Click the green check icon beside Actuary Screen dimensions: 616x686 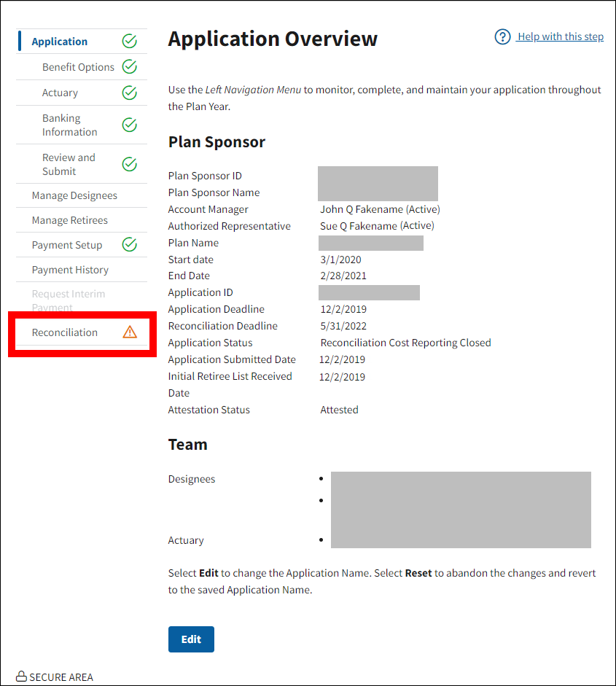(129, 93)
